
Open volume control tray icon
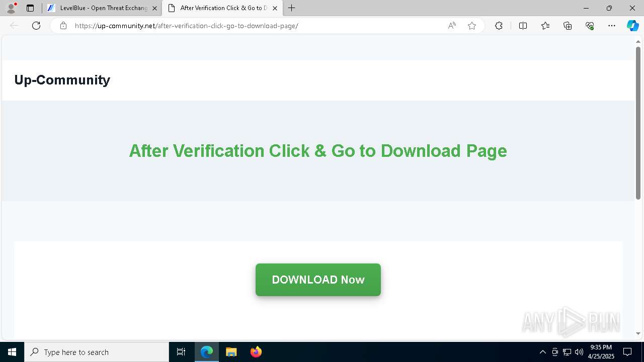click(x=579, y=352)
